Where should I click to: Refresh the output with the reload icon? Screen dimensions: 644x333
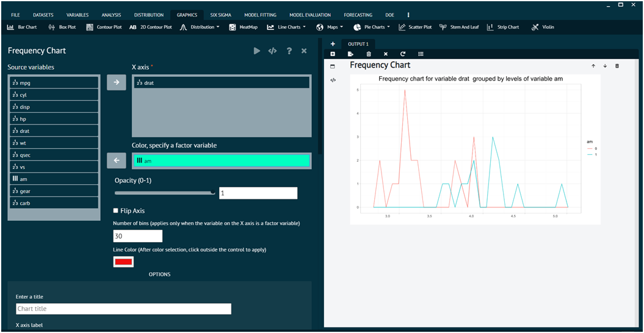click(403, 54)
